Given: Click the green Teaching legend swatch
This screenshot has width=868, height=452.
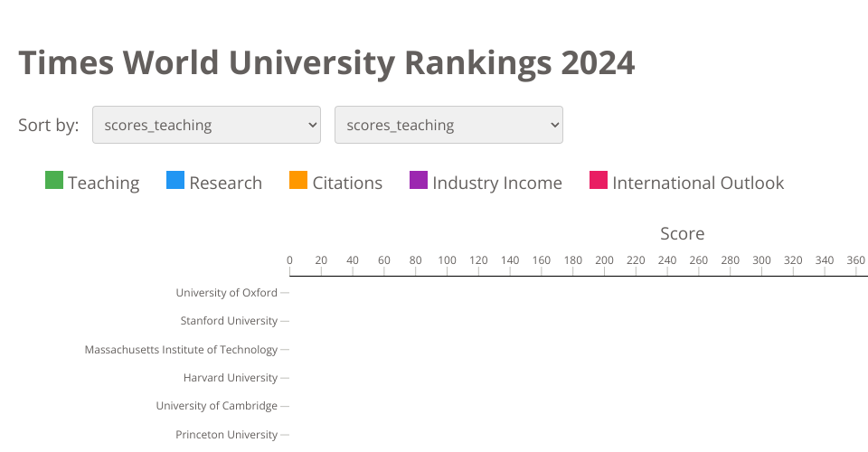Looking at the screenshot, I should [x=54, y=181].
